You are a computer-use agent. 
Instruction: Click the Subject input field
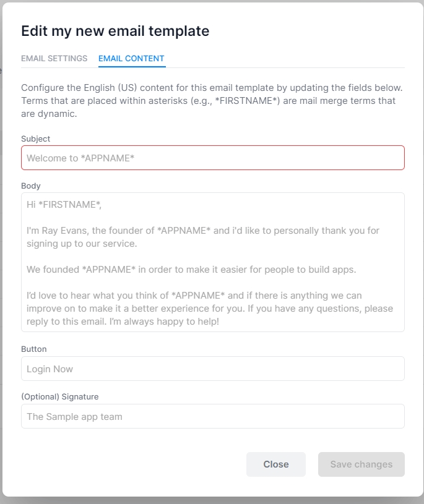pyautogui.click(x=212, y=158)
